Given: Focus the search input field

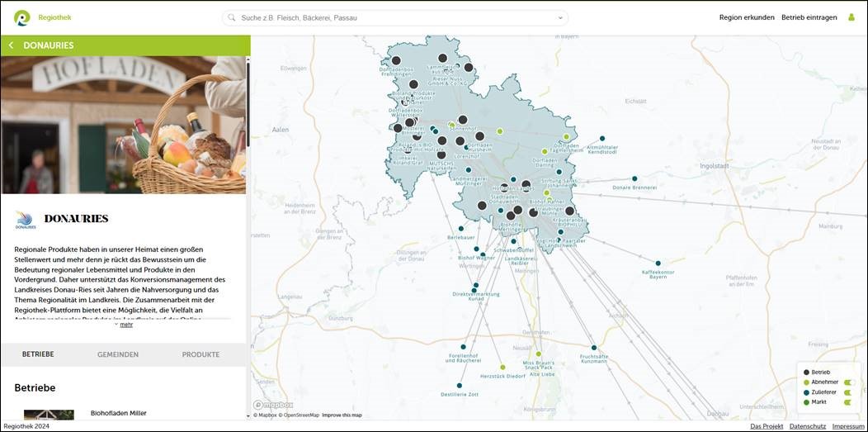Looking at the screenshot, I should (x=395, y=17).
